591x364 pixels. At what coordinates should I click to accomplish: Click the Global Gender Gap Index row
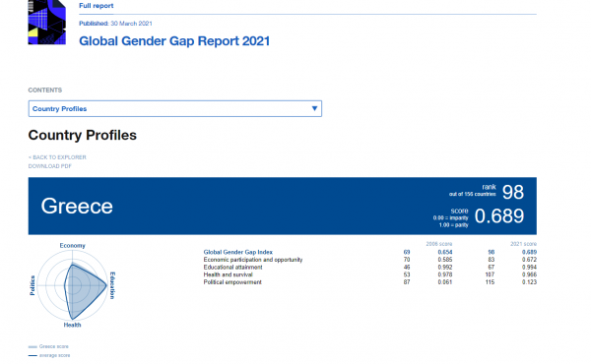[x=369, y=252]
